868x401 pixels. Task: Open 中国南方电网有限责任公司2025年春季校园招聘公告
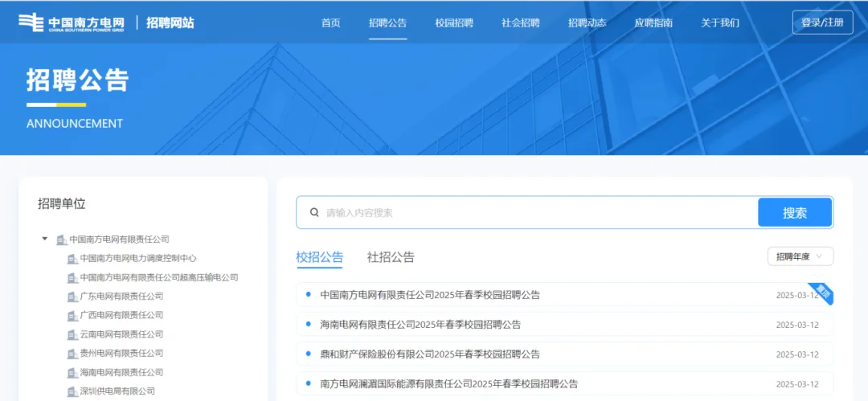click(430, 295)
